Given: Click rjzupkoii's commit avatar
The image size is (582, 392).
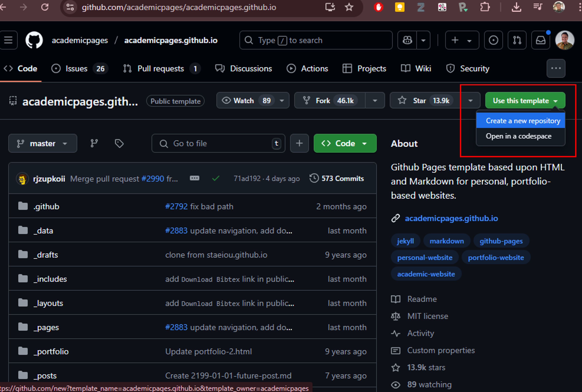Looking at the screenshot, I should tap(22, 178).
